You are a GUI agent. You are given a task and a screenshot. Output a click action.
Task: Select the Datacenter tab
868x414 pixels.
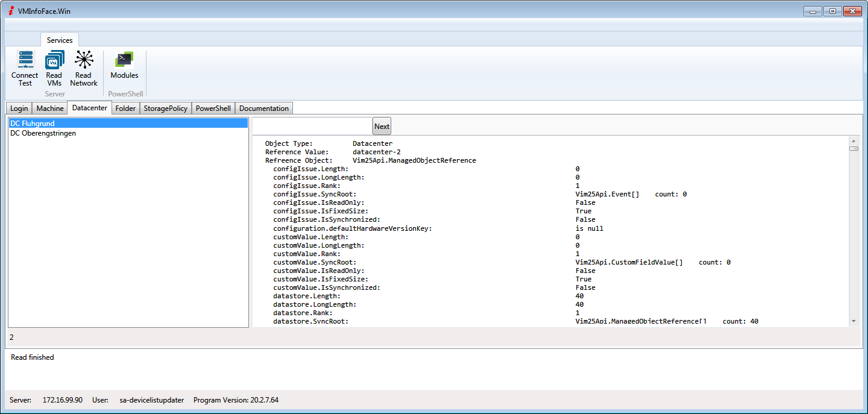(90, 108)
